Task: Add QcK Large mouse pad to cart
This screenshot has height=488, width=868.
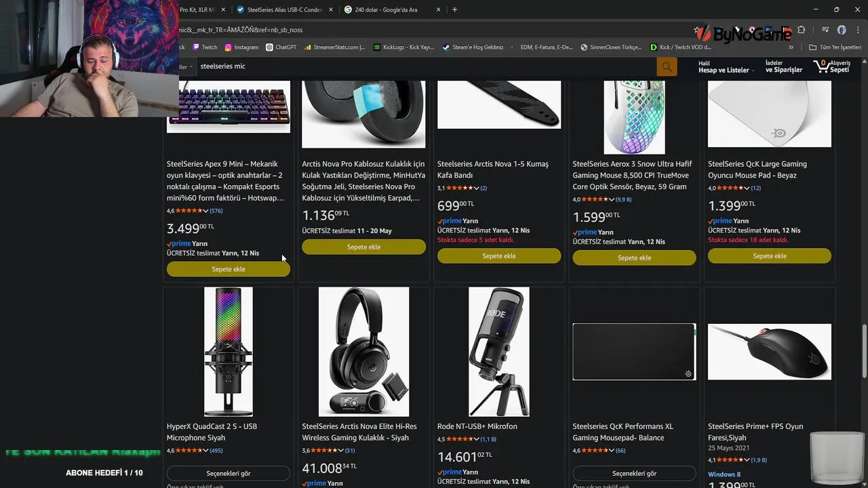Action: click(770, 256)
